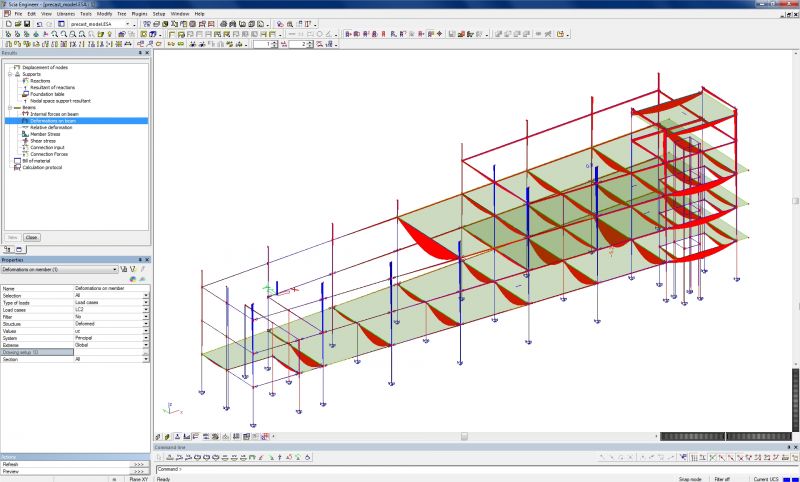800x482 pixels.
Task: Click the Preview action button
Action: point(139,471)
